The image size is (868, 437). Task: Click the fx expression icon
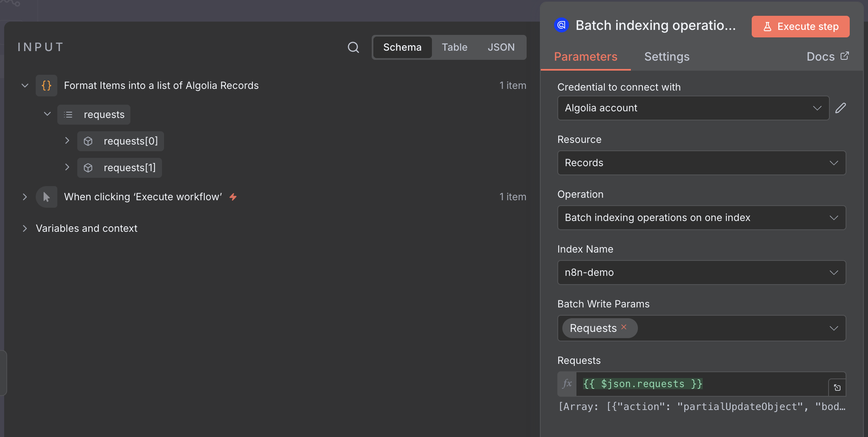coord(567,384)
